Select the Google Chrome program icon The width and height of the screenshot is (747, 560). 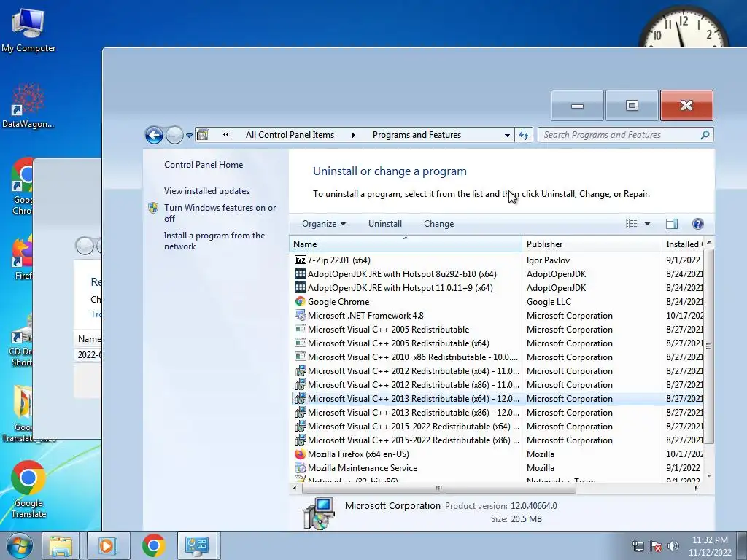point(300,301)
